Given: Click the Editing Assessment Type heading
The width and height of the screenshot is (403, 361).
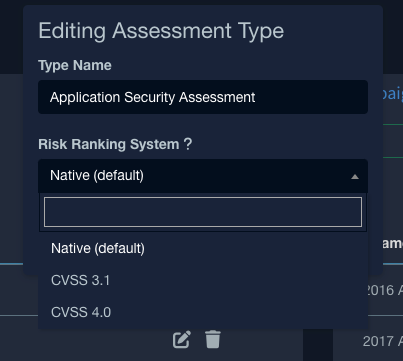Looking at the screenshot, I should click(161, 31).
